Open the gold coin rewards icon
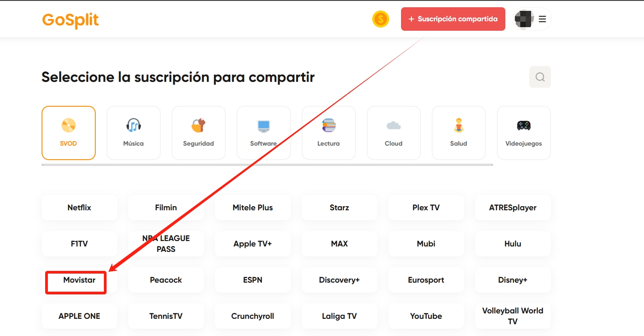 pyautogui.click(x=381, y=19)
